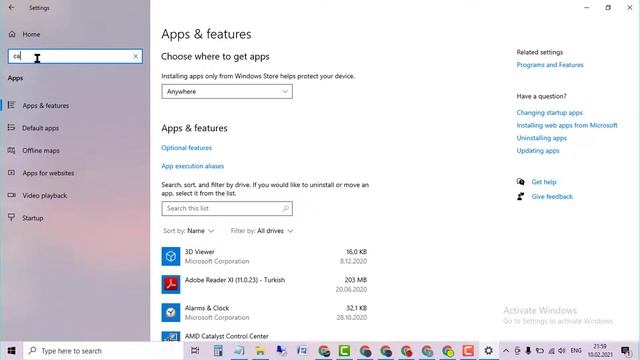Select the Adobe Reader XI app icon
This screenshot has width=640, height=360.
(171, 284)
